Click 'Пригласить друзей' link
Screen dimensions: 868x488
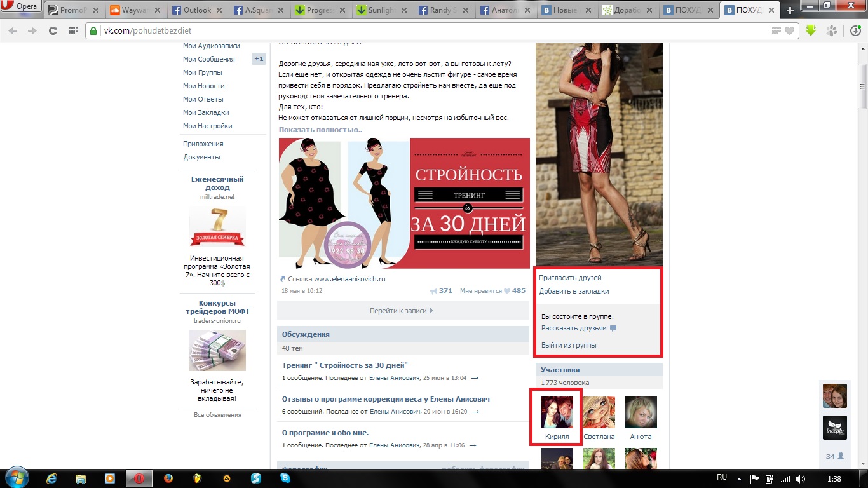tap(570, 278)
